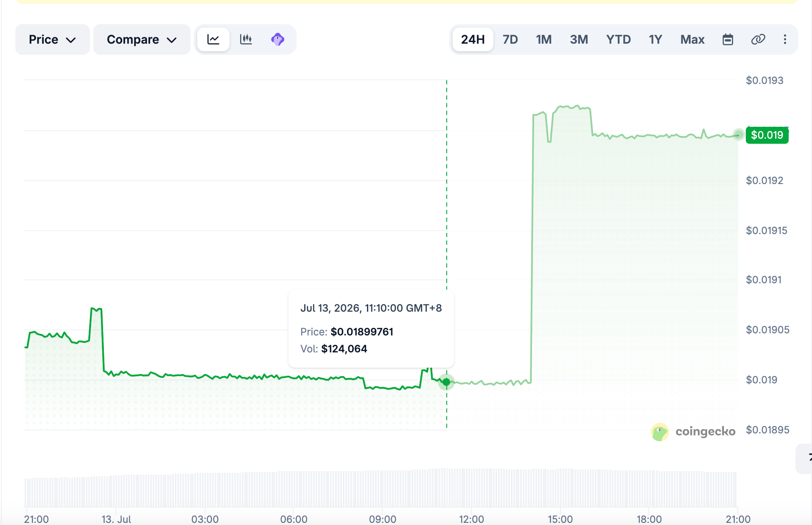Select the 3M time range

point(579,39)
